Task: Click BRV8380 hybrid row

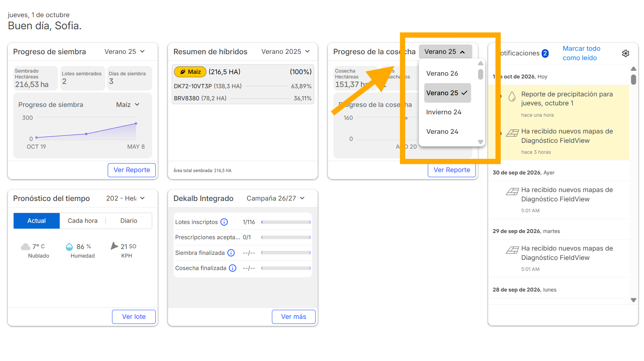Action: [243, 98]
